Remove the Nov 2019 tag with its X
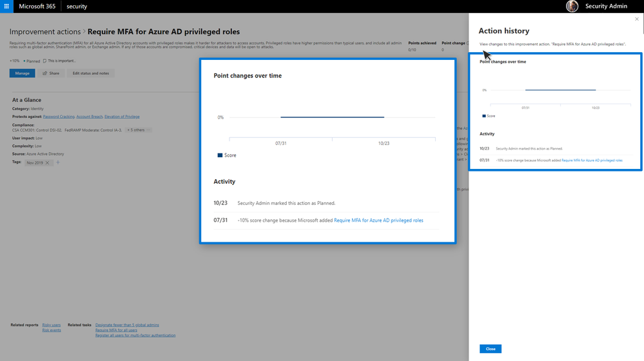This screenshot has width=644, height=361. click(x=47, y=163)
